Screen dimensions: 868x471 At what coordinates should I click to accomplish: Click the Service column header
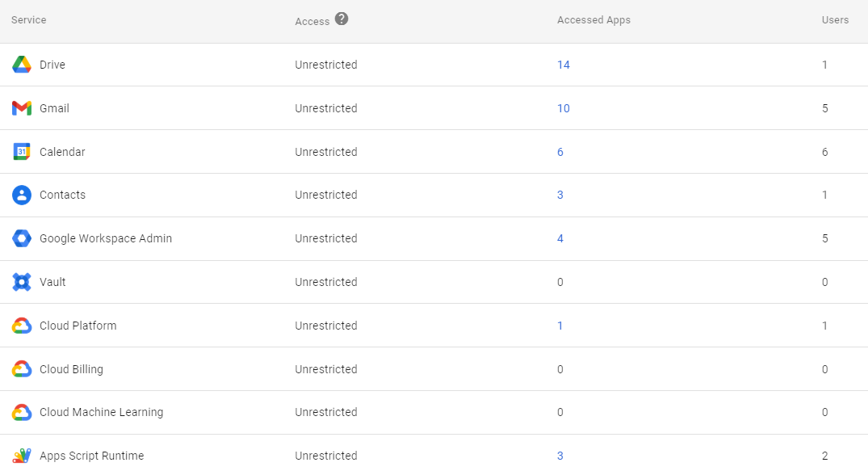pos(28,19)
